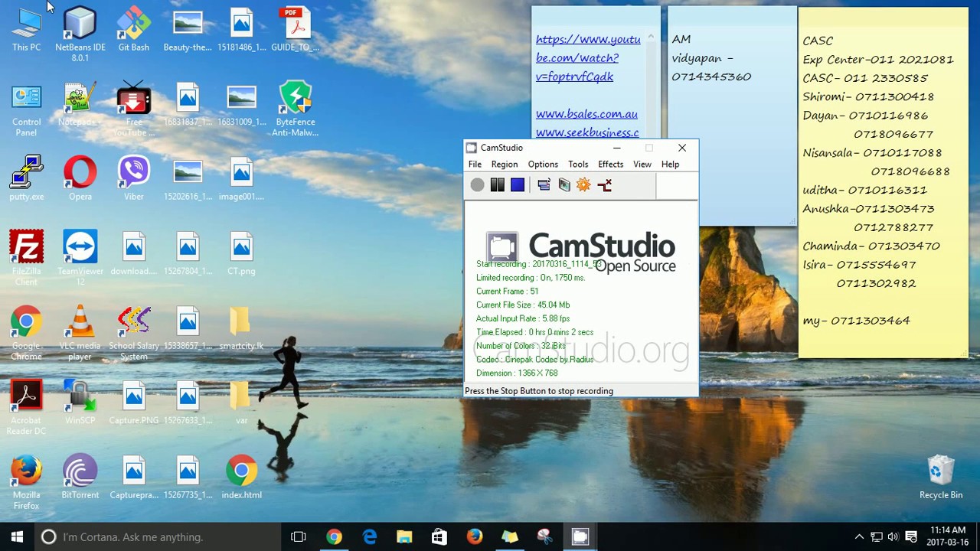Pause the CamStudio recording
Image resolution: width=980 pixels, height=551 pixels.
tap(497, 185)
